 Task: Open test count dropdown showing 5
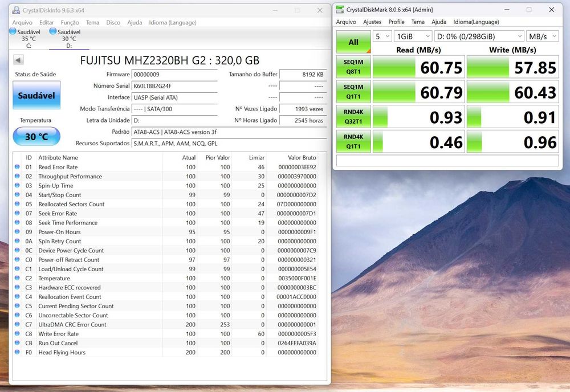pyautogui.click(x=382, y=36)
